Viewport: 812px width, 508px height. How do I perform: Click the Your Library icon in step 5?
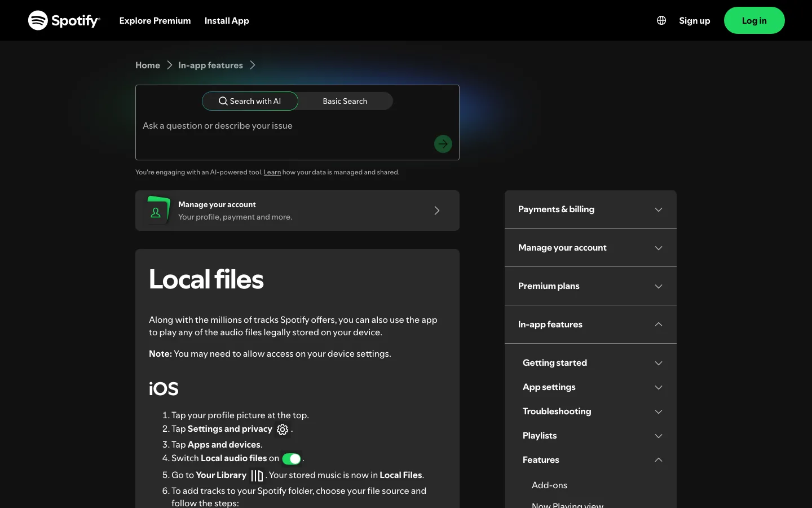[257, 476]
